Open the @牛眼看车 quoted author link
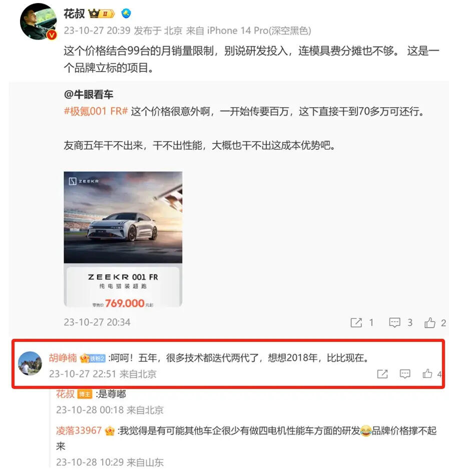Screen dimensions: 449x476 pos(89,95)
